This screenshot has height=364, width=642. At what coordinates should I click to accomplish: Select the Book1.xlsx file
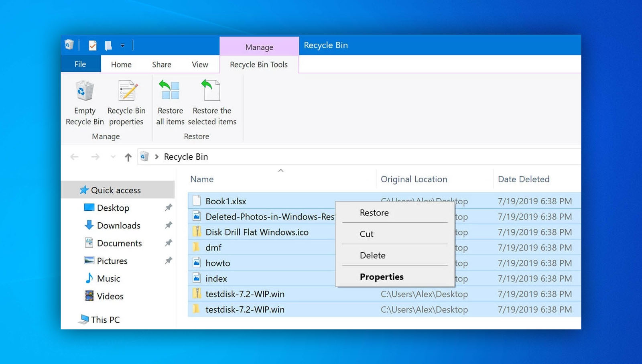point(226,201)
